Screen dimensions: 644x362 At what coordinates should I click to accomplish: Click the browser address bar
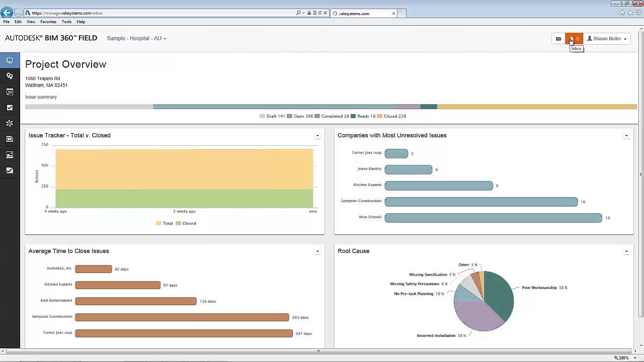(161, 13)
